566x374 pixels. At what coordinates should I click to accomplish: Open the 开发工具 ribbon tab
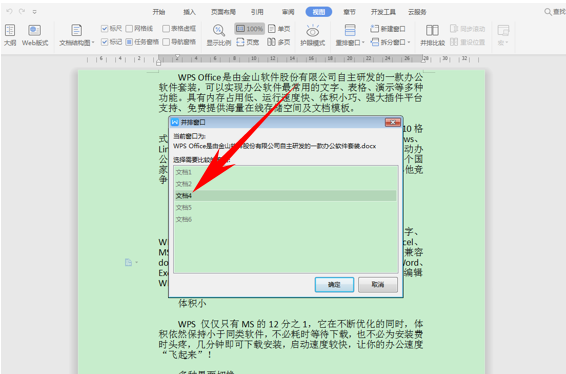coord(383,12)
